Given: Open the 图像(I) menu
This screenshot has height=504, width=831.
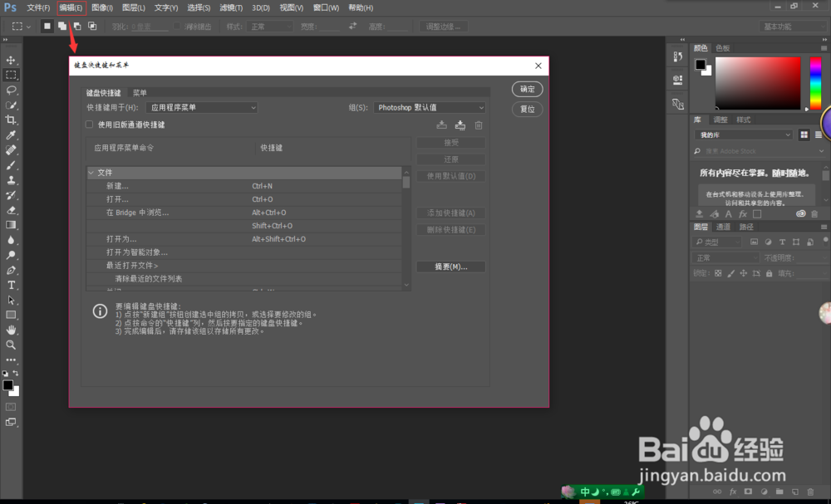Looking at the screenshot, I should click(102, 8).
